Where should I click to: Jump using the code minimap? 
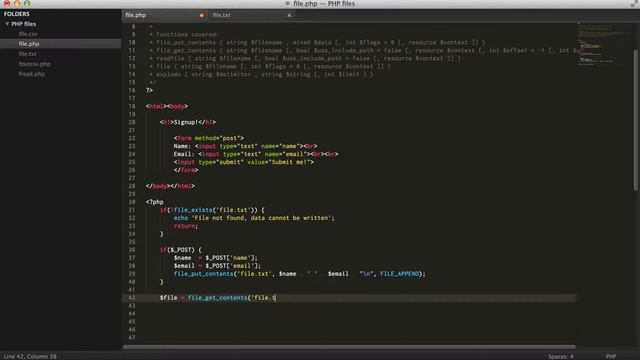pyautogui.click(x=603, y=44)
